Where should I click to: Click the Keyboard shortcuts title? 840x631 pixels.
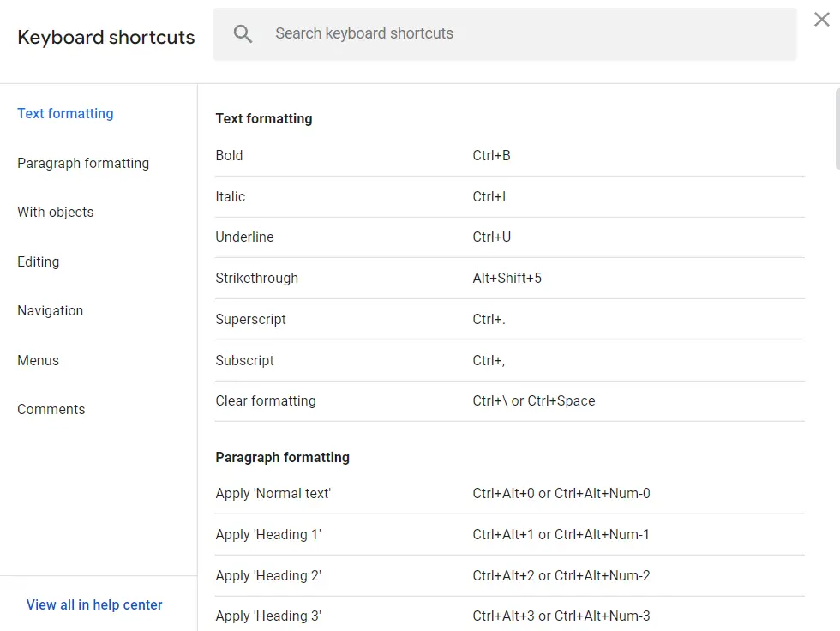click(x=106, y=38)
